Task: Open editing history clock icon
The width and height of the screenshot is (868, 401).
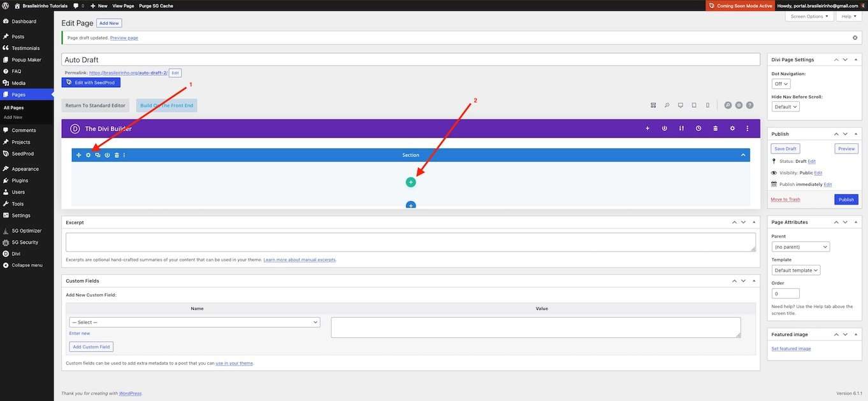Action: point(698,129)
